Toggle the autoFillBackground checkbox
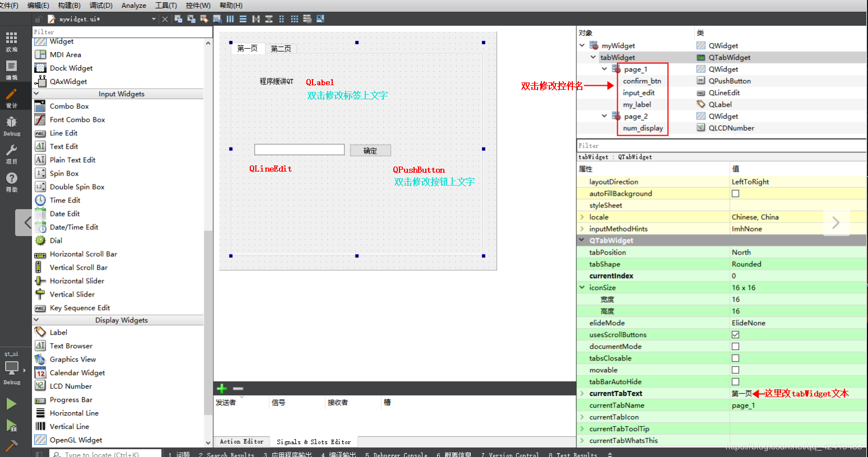Viewport: 868px width, 457px height. point(735,193)
